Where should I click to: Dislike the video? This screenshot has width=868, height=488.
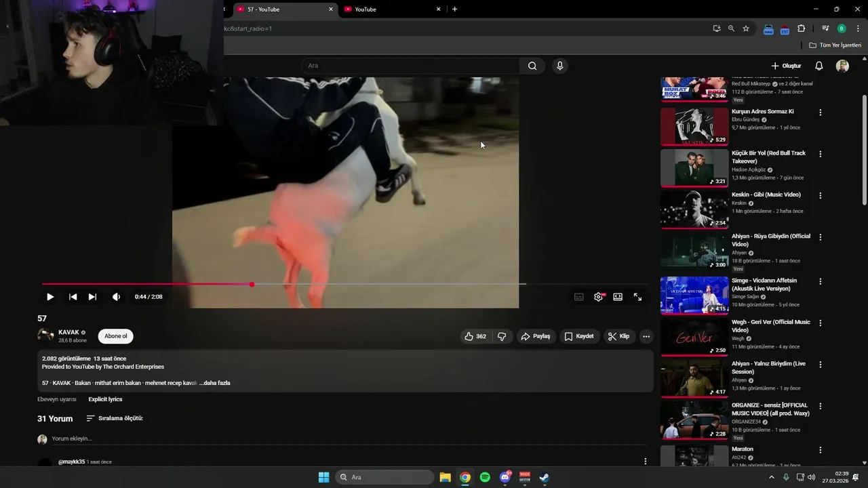tap(502, 336)
